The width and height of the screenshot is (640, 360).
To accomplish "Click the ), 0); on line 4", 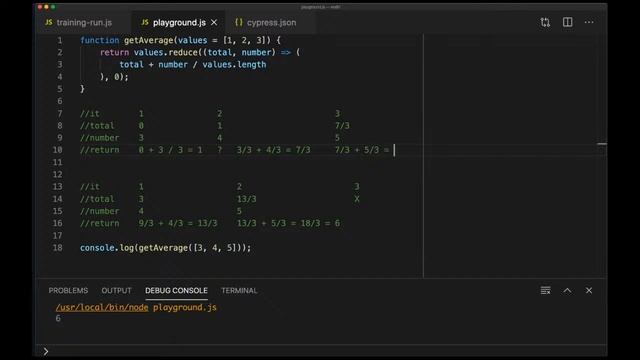I will [114, 77].
